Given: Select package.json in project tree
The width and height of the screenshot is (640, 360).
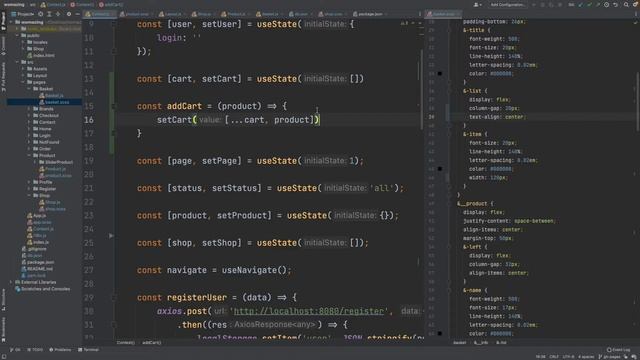Looking at the screenshot, I should point(40,262).
